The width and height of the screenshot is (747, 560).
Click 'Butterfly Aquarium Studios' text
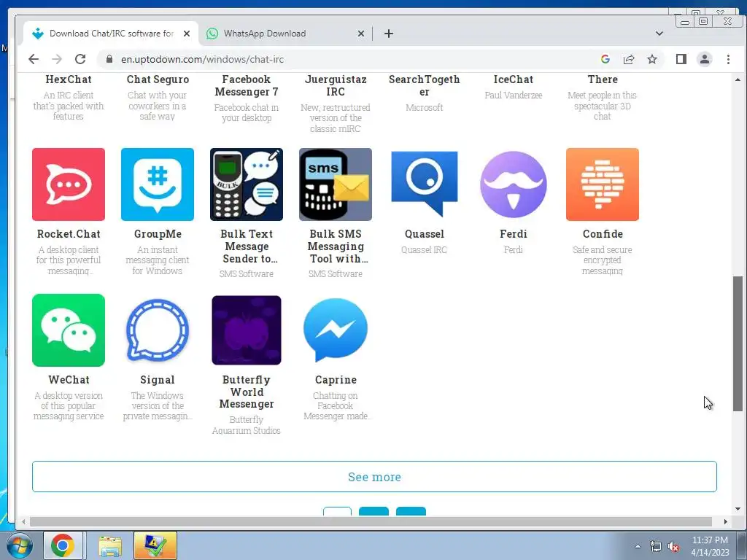(x=247, y=425)
